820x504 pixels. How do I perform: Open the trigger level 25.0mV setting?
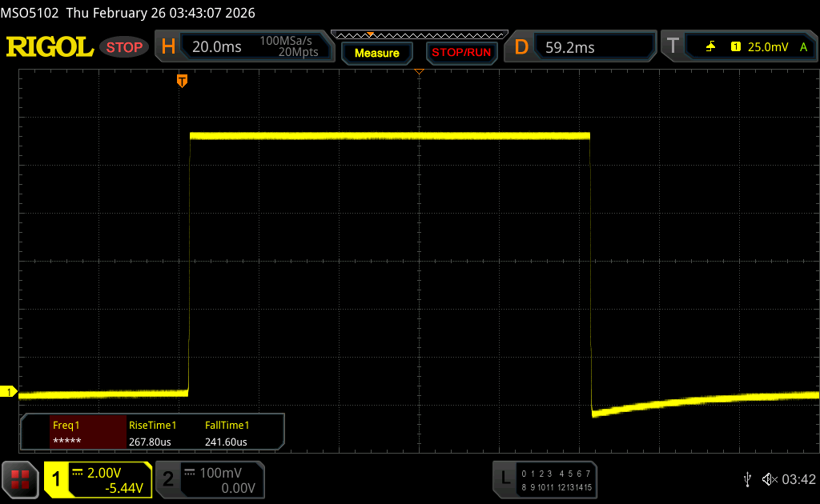766,47
